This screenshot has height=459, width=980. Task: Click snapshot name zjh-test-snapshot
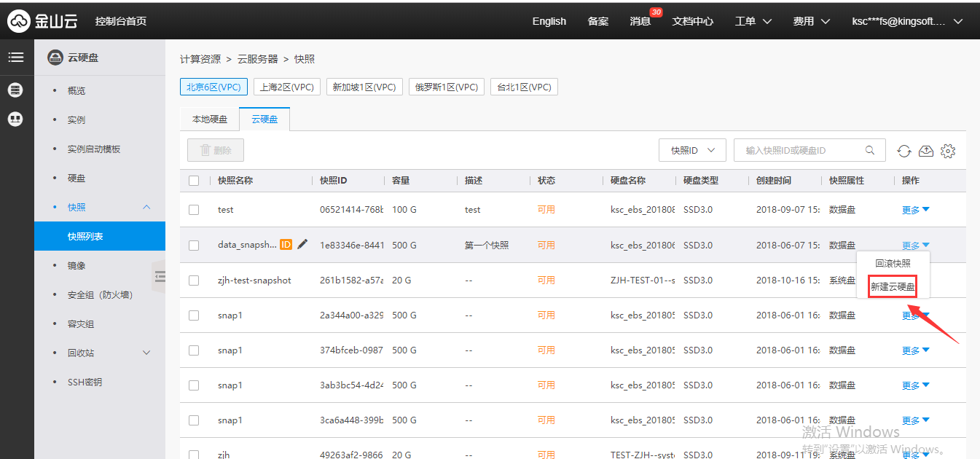(254, 280)
